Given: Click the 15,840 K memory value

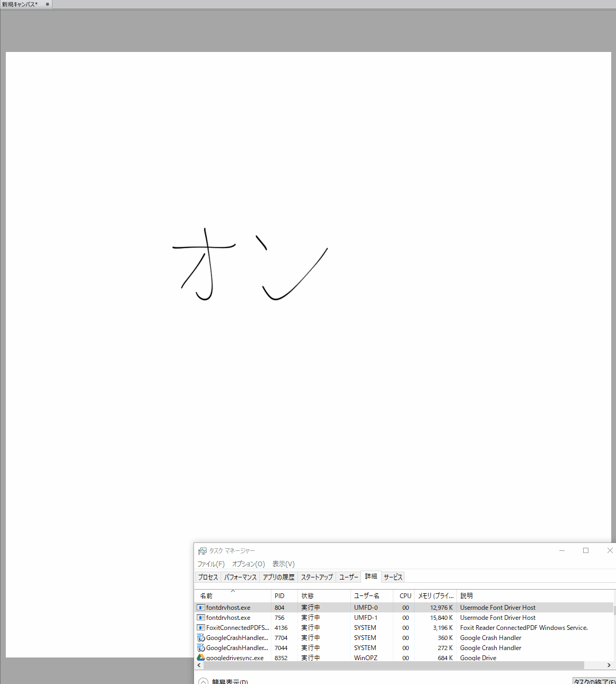Looking at the screenshot, I should pyautogui.click(x=442, y=618).
